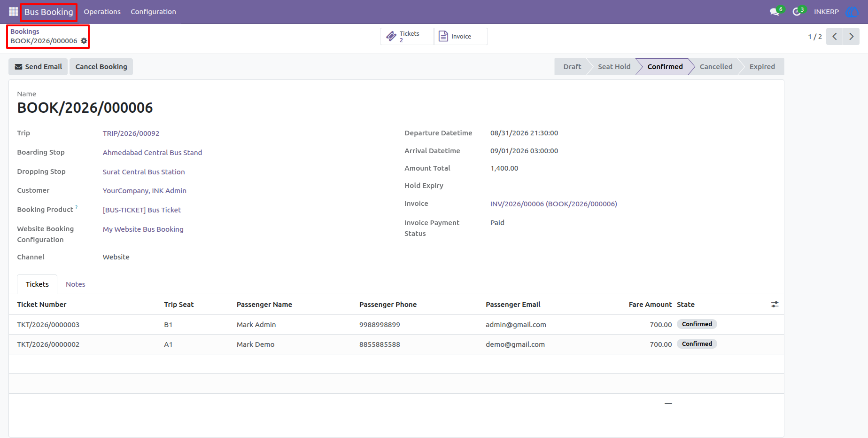Image resolution: width=868 pixels, height=438 pixels.
Task: Open the Operations menu
Action: click(102, 12)
